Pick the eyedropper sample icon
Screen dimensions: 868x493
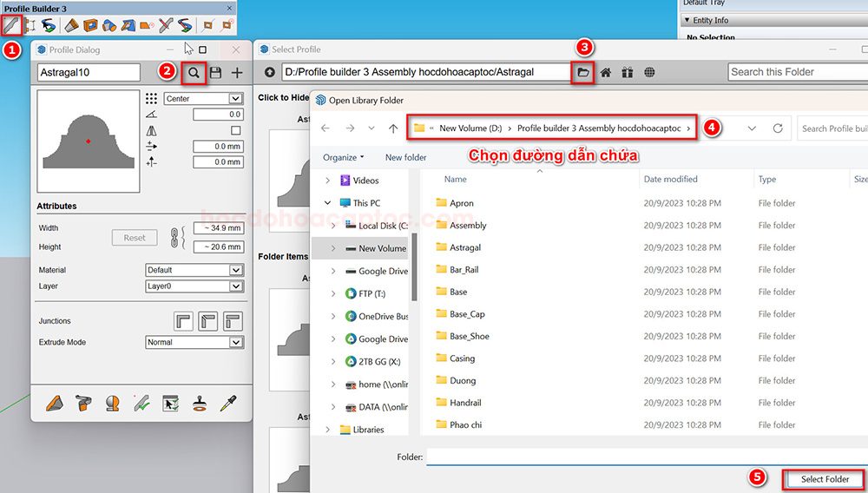[x=228, y=404]
